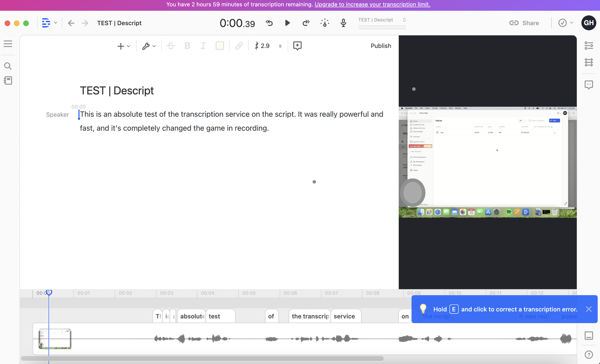Viewport: 600px width, 364px height.
Task: Start recording with the microphone icon
Action: coord(343,23)
